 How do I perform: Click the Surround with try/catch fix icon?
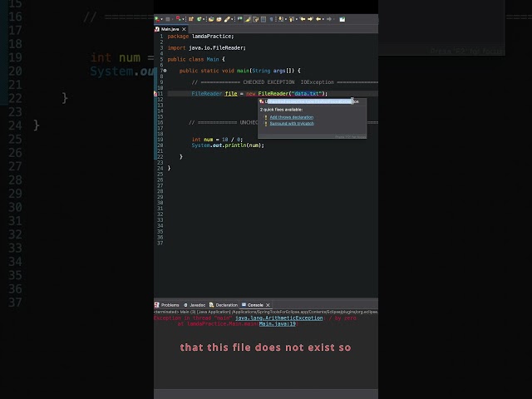pos(266,124)
